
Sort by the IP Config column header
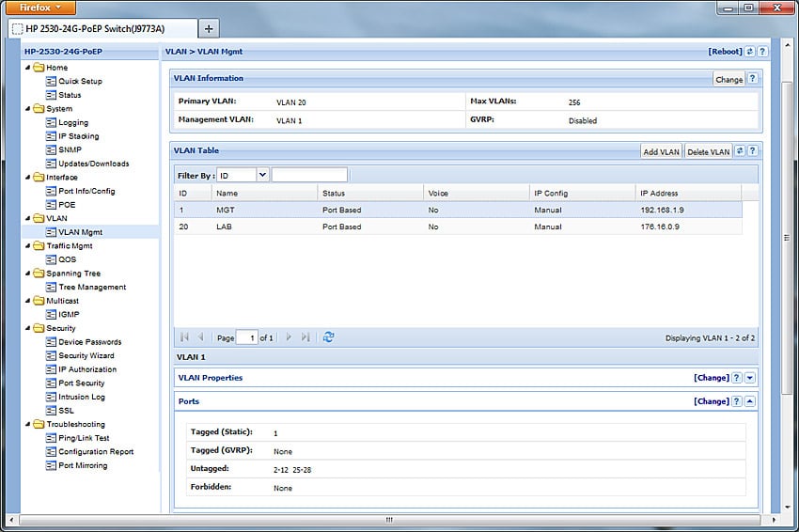click(x=583, y=193)
